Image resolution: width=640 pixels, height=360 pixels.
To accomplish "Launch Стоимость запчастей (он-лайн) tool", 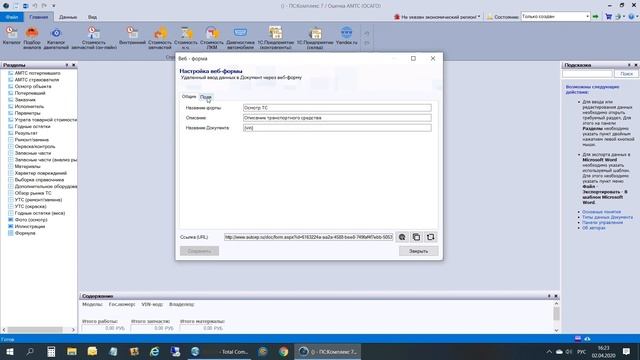I will click(94, 38).
